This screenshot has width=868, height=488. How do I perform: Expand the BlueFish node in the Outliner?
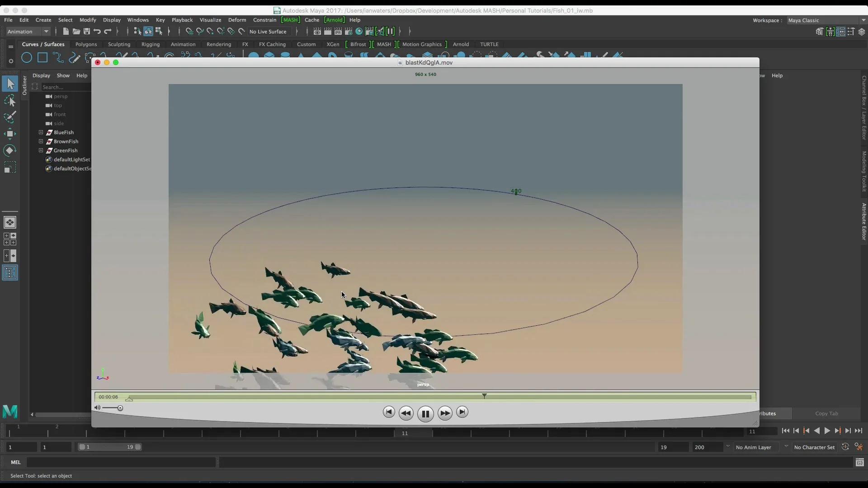pyautogui.click(x=40, y=132)
